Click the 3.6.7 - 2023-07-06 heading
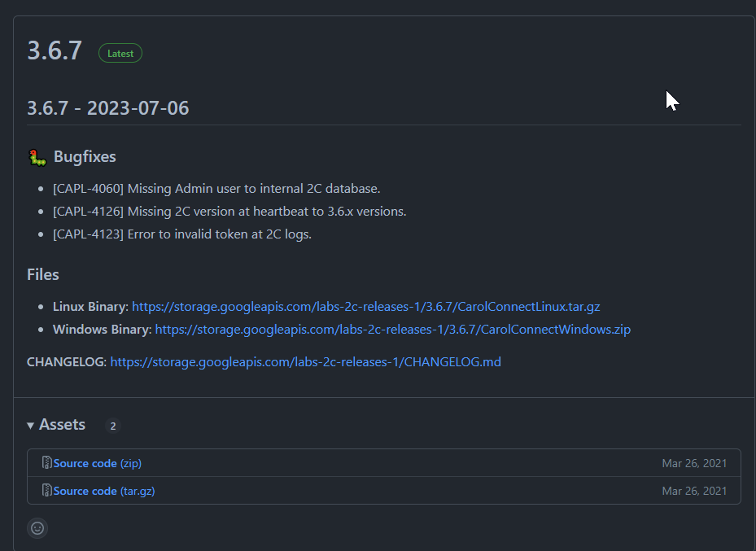 (x=108, y=108)
